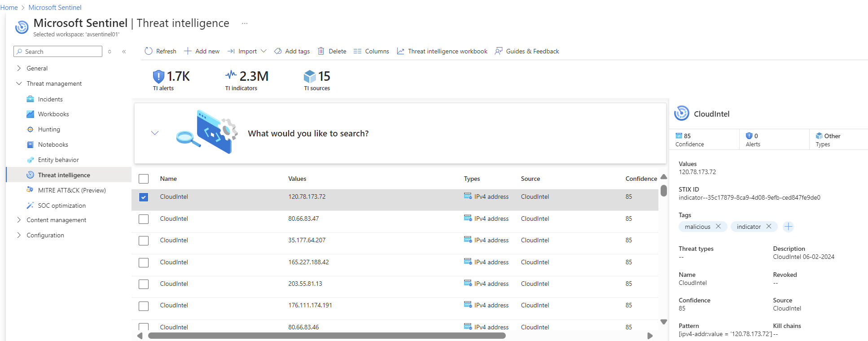868x341 pixels.
Task: Click the Workbooks chart icon
Action: 30,114
